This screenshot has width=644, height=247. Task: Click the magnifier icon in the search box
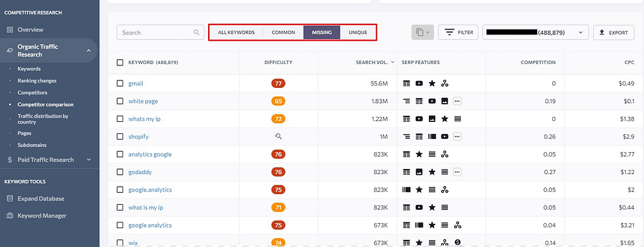coord(197,33)
